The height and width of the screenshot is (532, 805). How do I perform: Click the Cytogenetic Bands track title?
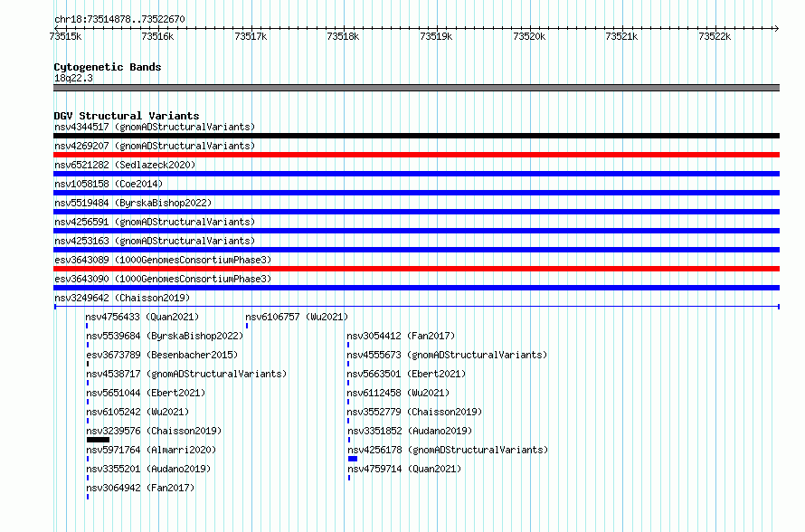click(108, 67)
